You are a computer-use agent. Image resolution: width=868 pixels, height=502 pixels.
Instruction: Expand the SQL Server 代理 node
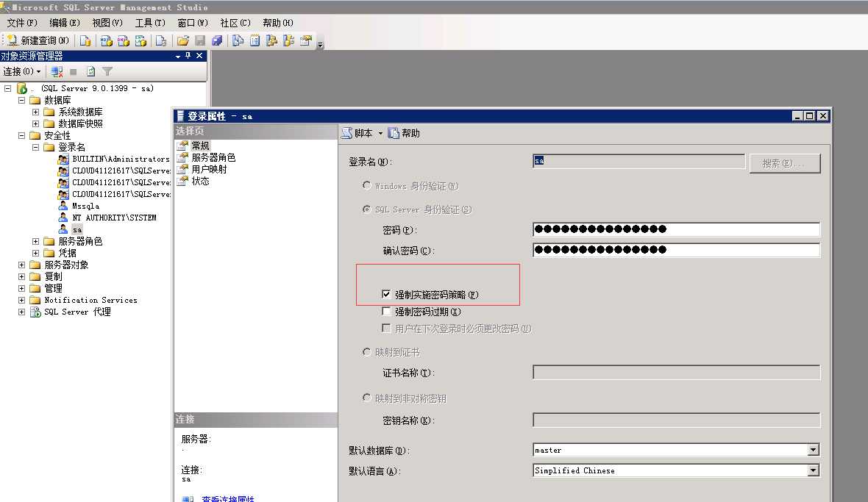click(x=21, y=312)
